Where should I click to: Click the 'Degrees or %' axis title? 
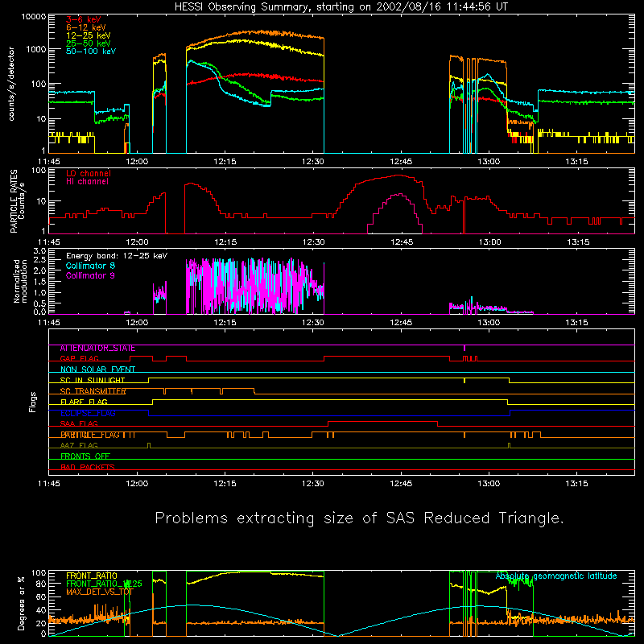[22, 603]
